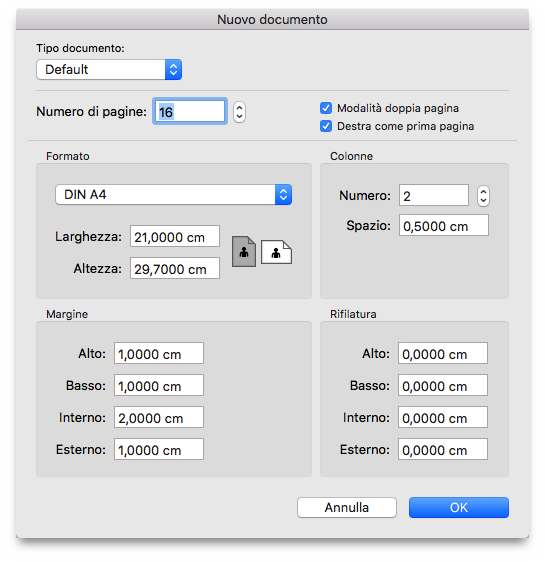The image size is (545, 562).
Task: Open the DIN A4 format dropdown
Action: tap(173, 195)
